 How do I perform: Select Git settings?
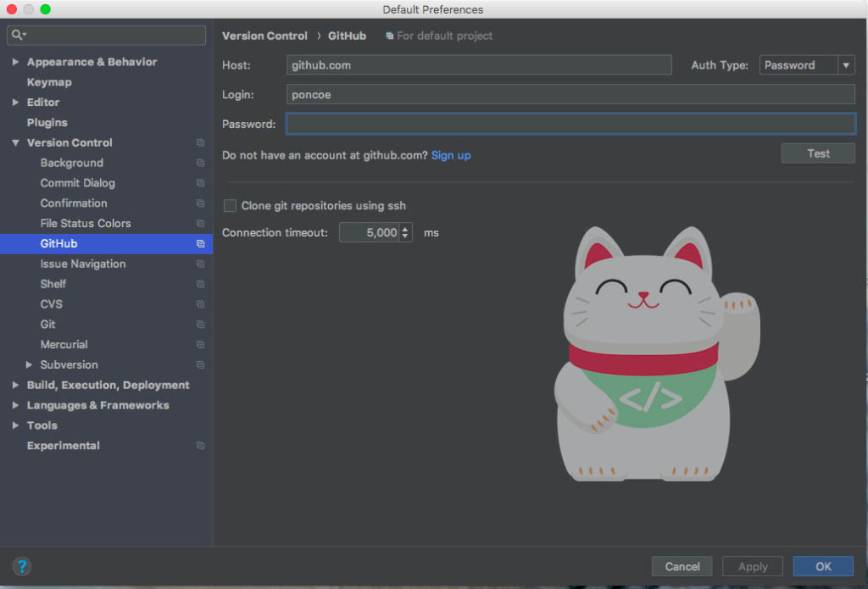pos(47,325)
